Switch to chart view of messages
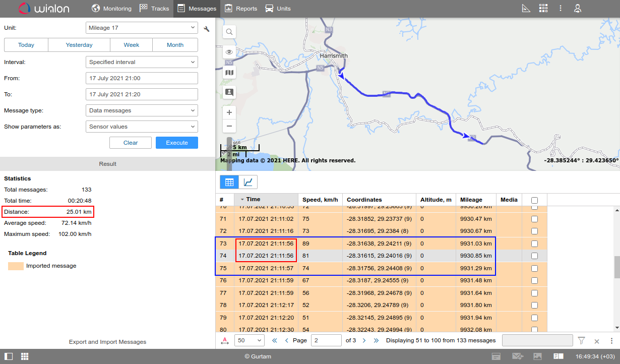 (248, 182)
